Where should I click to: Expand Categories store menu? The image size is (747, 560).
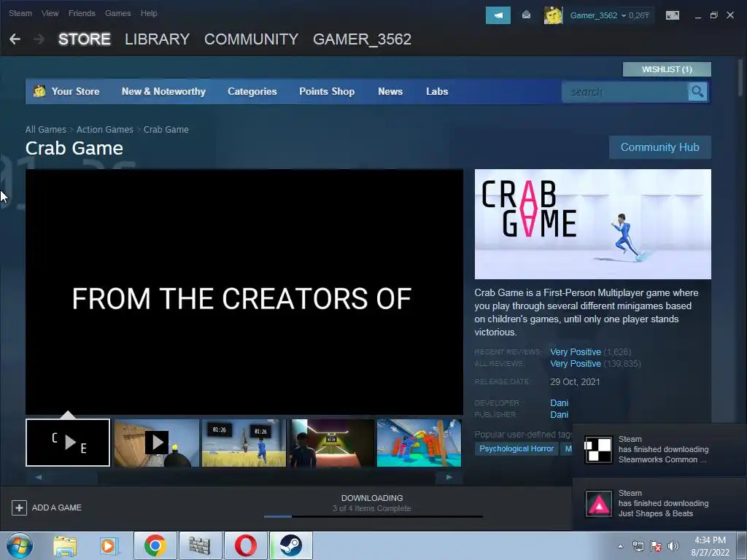252,91
